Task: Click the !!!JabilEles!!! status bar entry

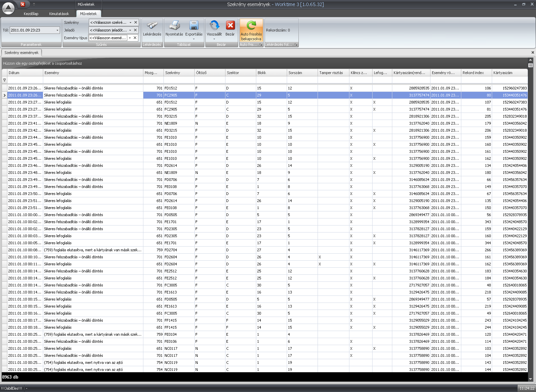Action: pos(12,388)
